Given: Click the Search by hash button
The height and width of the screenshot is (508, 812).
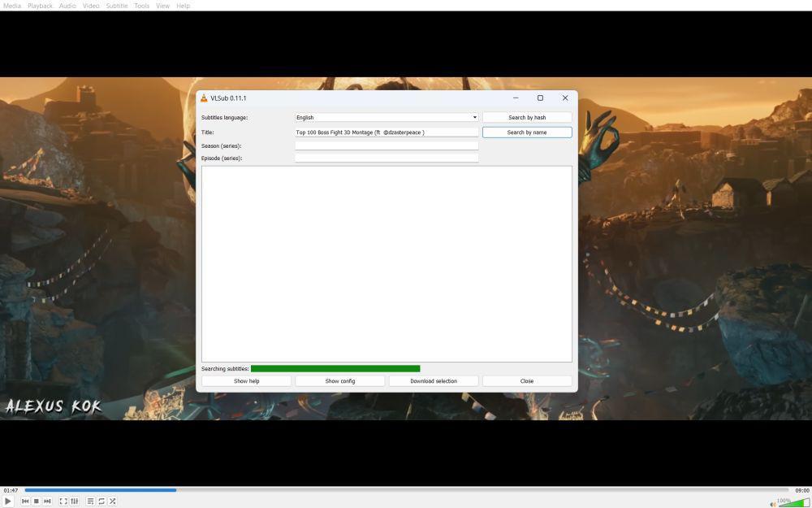Looking at the screenshot, I should [x=527, y=118].
